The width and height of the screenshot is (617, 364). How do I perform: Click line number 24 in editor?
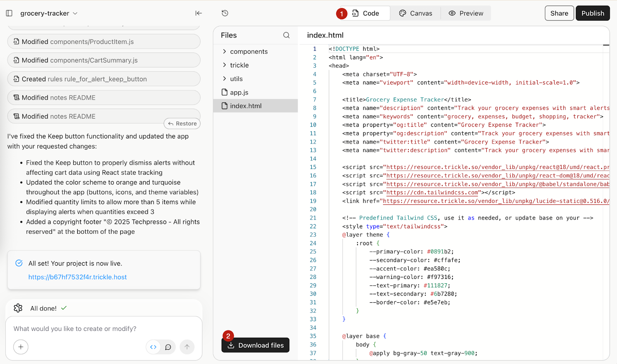coord(313,243)
